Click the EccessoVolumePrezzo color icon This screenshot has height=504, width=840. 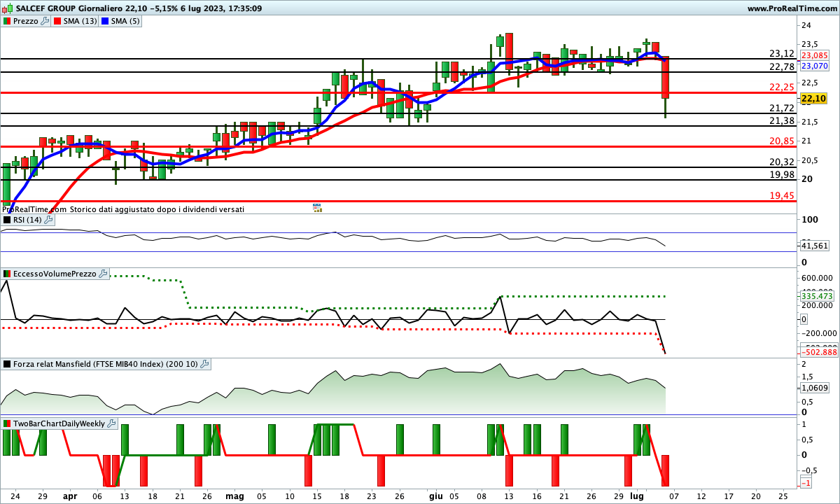[7, 274]
